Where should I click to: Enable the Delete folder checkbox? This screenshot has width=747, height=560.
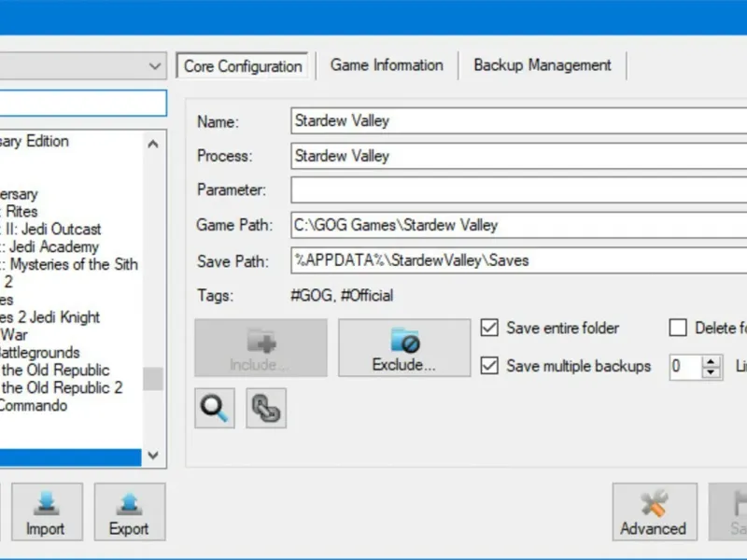tap(678, 328)
